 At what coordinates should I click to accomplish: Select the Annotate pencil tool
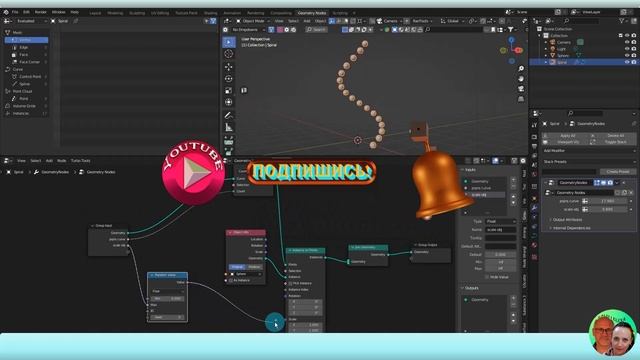coord(229,116)
